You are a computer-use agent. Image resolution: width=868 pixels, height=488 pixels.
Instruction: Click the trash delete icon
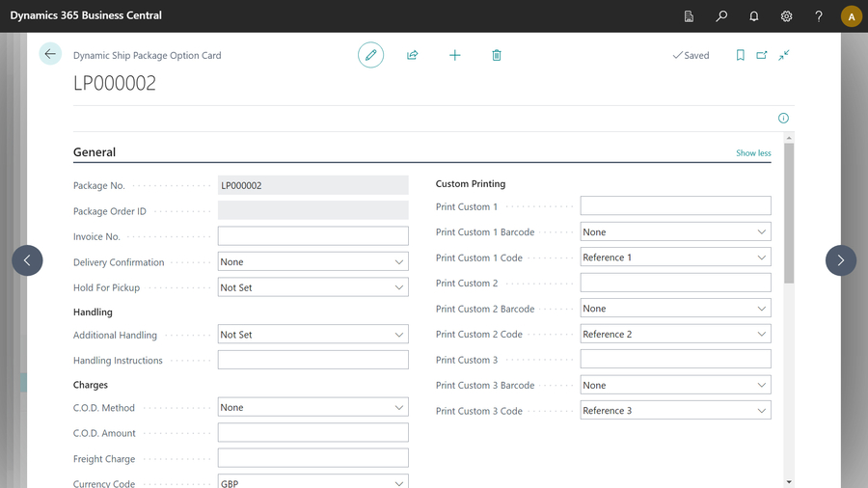[x=497, y=55]
